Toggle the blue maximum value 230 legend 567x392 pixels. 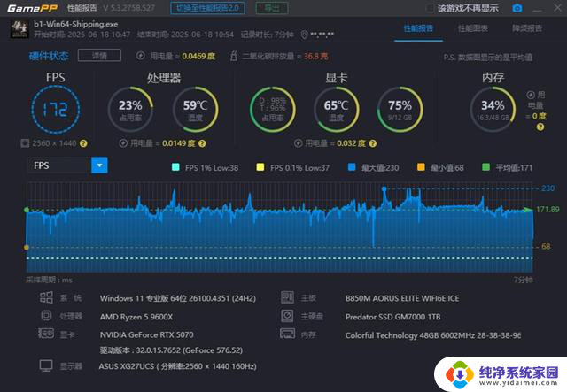pos(373,167)
